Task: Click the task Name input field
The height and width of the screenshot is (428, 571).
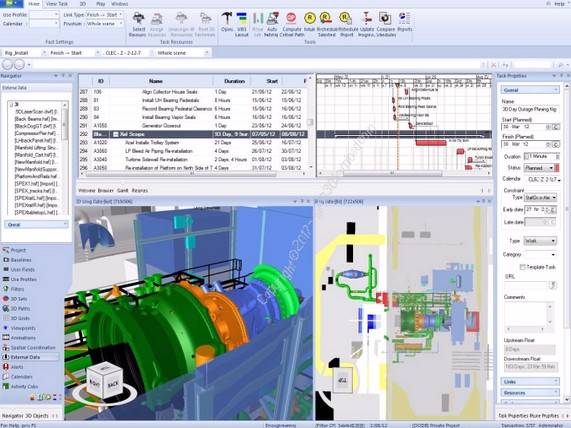Action: 530,109
